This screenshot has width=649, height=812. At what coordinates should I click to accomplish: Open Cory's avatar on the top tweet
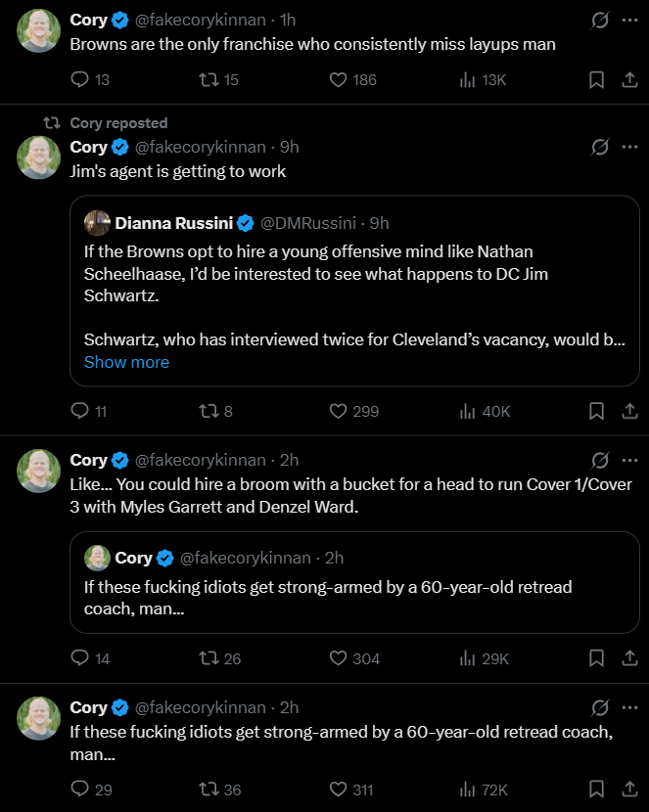(x=38, y=31)
